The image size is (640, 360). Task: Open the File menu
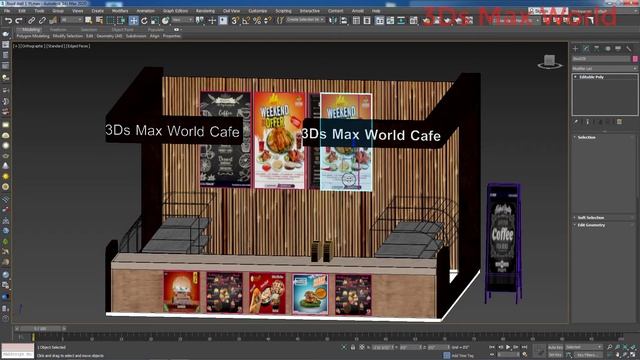[7, 11]
